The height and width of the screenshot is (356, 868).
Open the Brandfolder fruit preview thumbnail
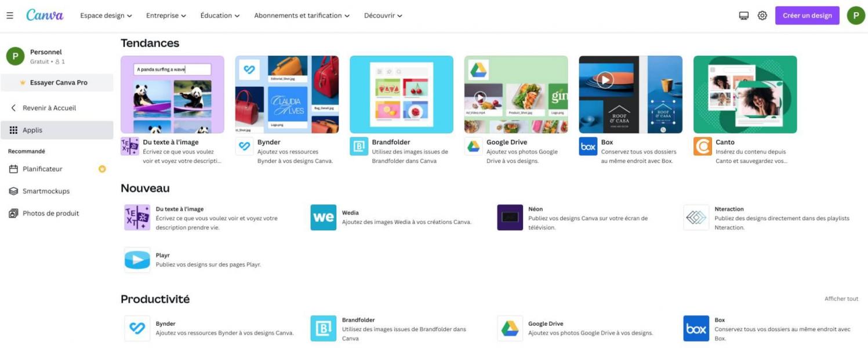tap(401, 95)
